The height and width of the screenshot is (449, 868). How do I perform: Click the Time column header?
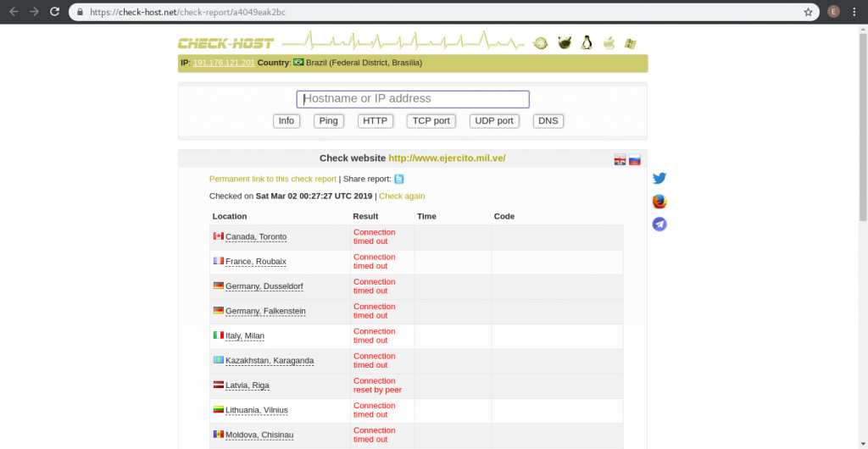click(427, 216)
